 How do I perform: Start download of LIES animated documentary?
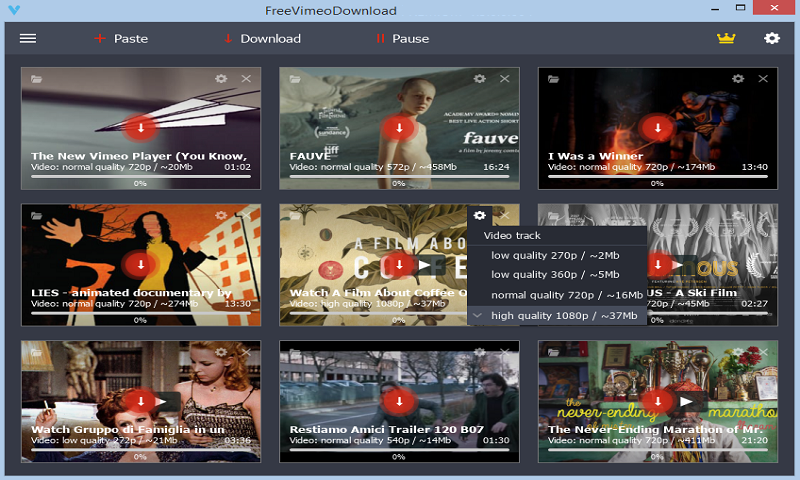point(141,264)
